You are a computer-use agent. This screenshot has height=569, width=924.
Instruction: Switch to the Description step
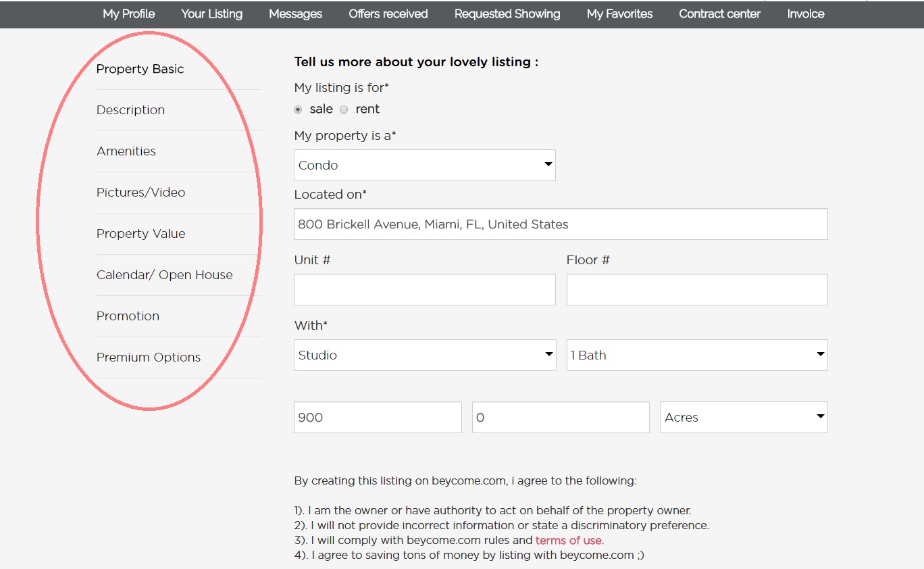coord(130,110)
